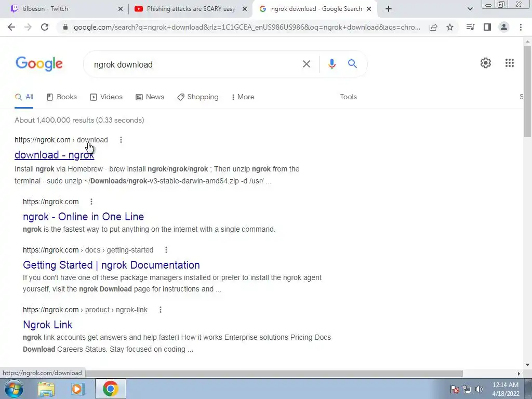
Task: Click the 'https://ngrok.com › docs › getting-started' breadcrumb
Action: coord(88,250)
